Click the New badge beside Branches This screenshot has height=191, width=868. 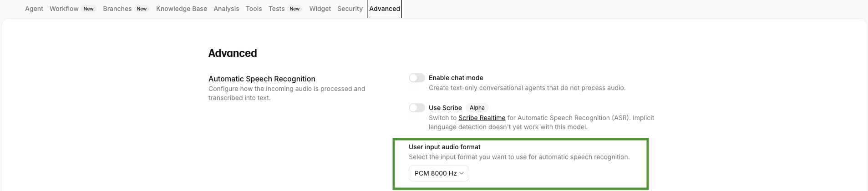point(142,9)
